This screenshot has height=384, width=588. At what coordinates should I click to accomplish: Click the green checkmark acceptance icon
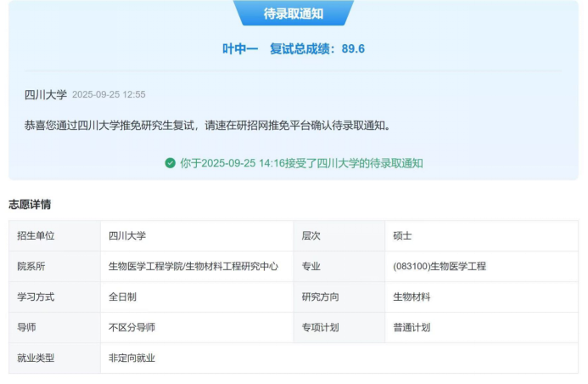(171, 163)
